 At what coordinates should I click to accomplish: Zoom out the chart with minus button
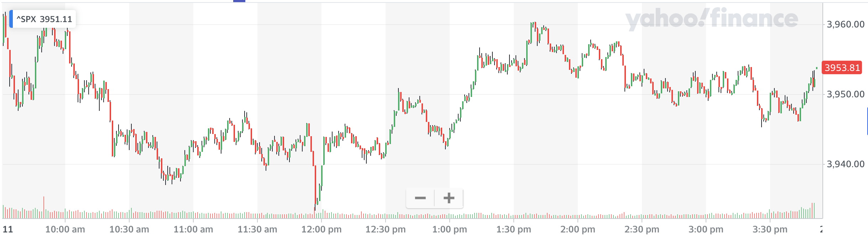[420, 198]
